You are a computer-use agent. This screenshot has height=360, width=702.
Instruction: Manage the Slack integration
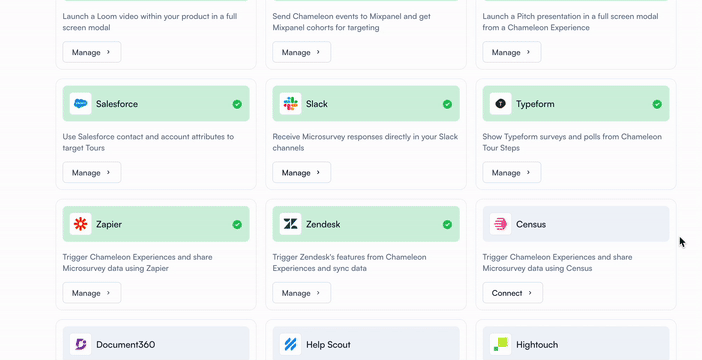coord(302,172)
